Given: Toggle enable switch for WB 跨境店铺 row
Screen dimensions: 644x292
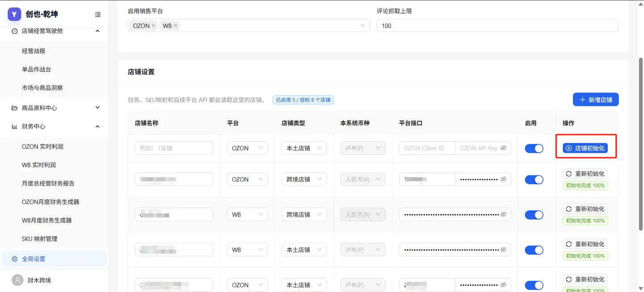Looking at the screenshot, I should pyautogui.click(x=534, y=215).
